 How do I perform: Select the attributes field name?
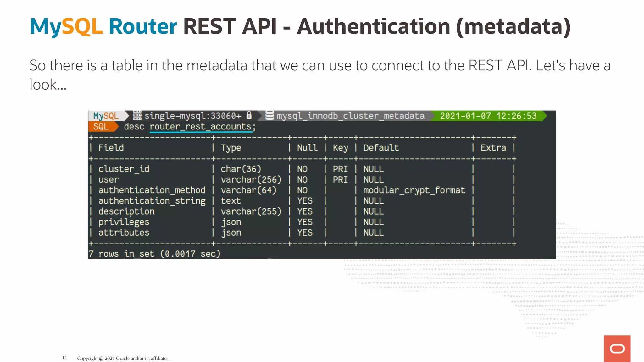pyautogui.click(x=124, y=233)
